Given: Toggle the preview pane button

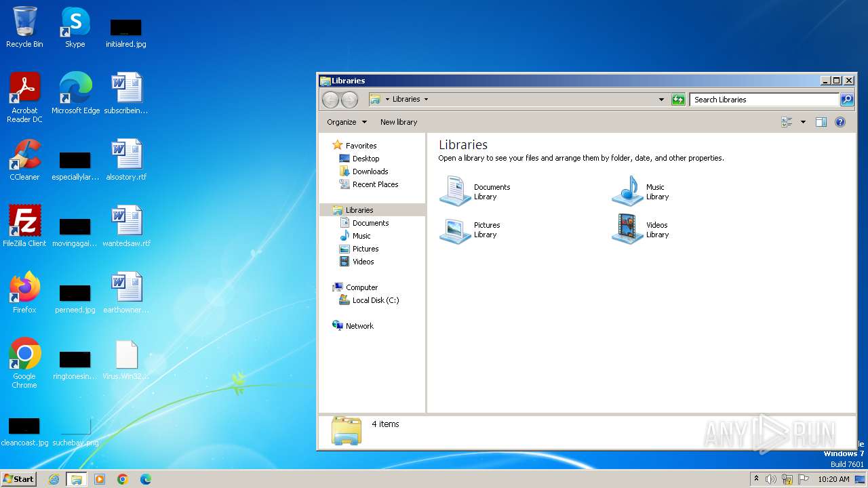Looking at the screenshot, I should tap(821, 122).
